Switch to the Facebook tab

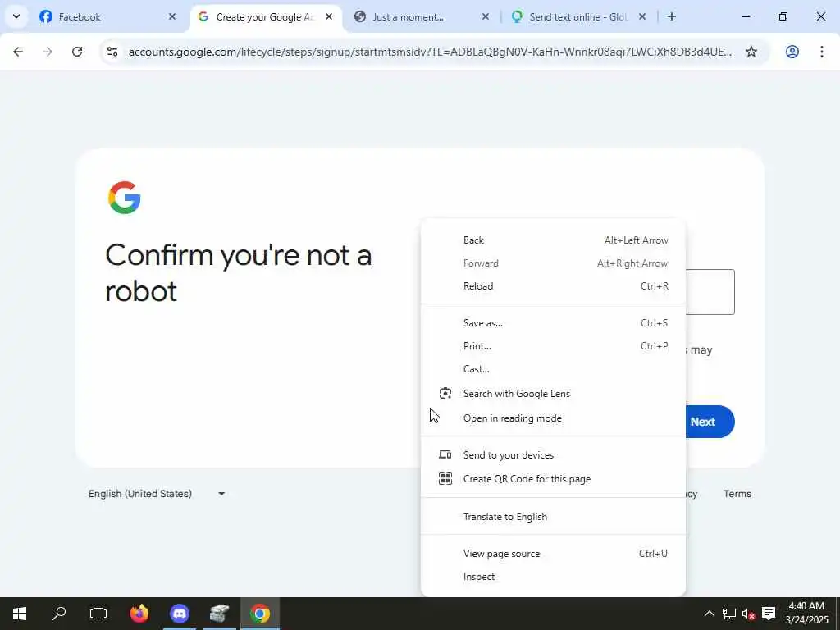coord(107,16)
